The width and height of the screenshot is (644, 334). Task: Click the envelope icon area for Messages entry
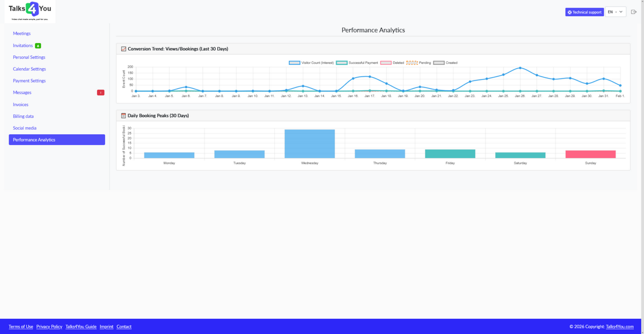point(21,92)
